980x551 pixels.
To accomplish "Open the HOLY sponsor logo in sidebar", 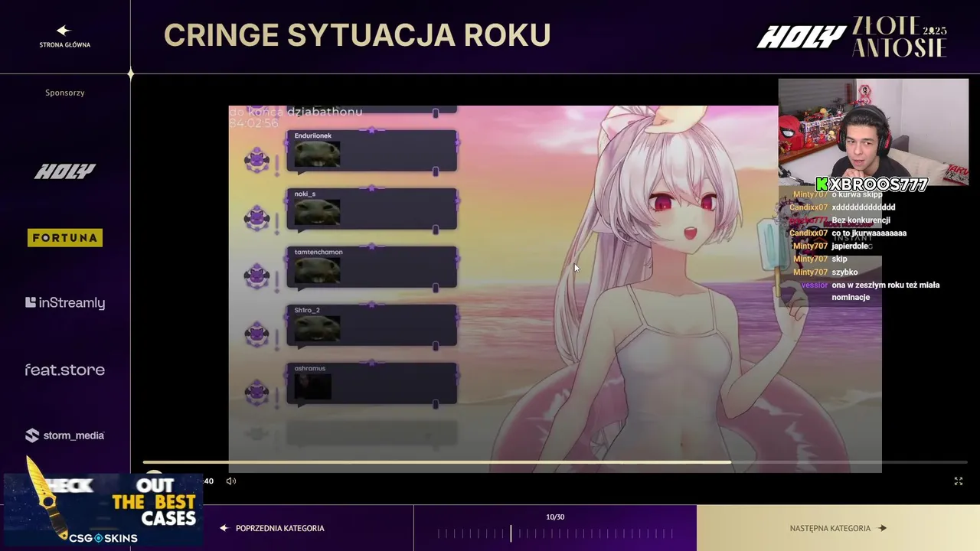I will (x=65, y=171).
